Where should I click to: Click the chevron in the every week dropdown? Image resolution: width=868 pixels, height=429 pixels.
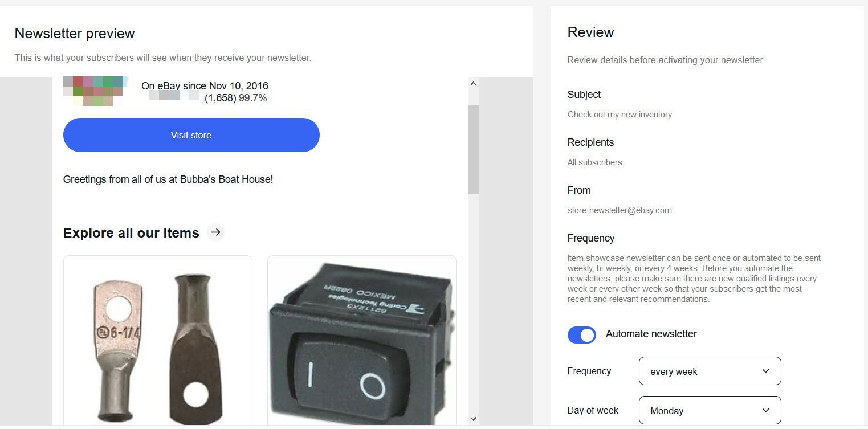(765, 371)
